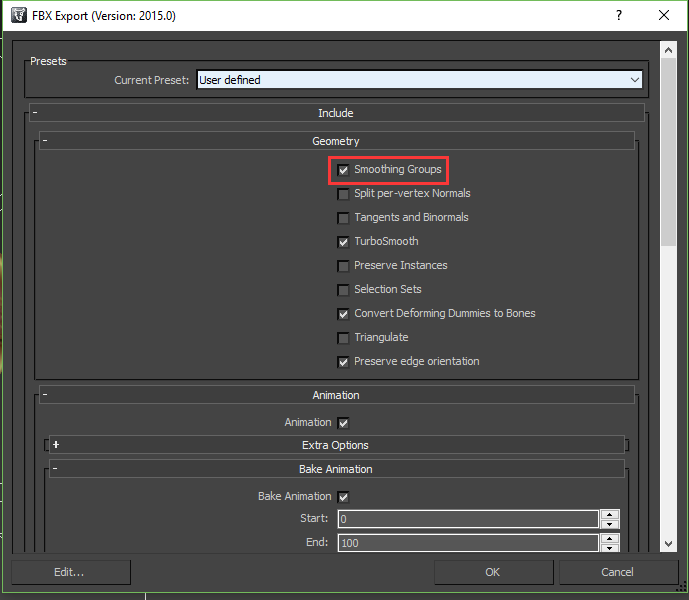The image size is (689, 600).
Task: Click the help question mark button
Action: click(x=619, y=15)
